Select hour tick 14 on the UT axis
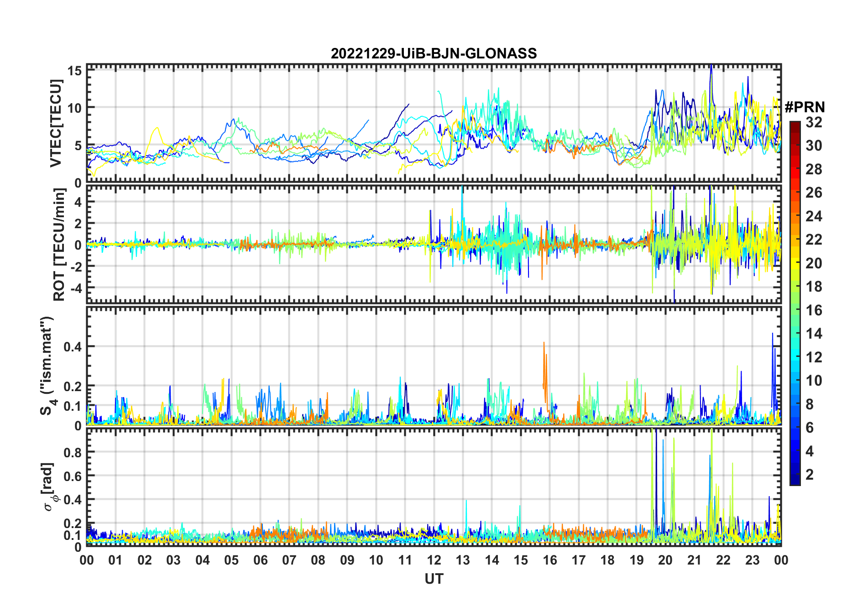 pyautogui.click(x=492, y=560)
